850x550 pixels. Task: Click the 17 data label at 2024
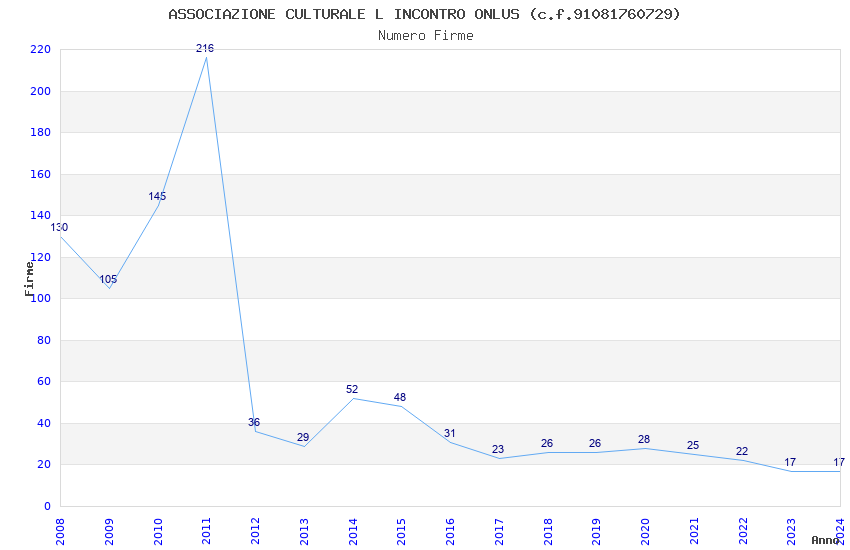coord(839,462)
